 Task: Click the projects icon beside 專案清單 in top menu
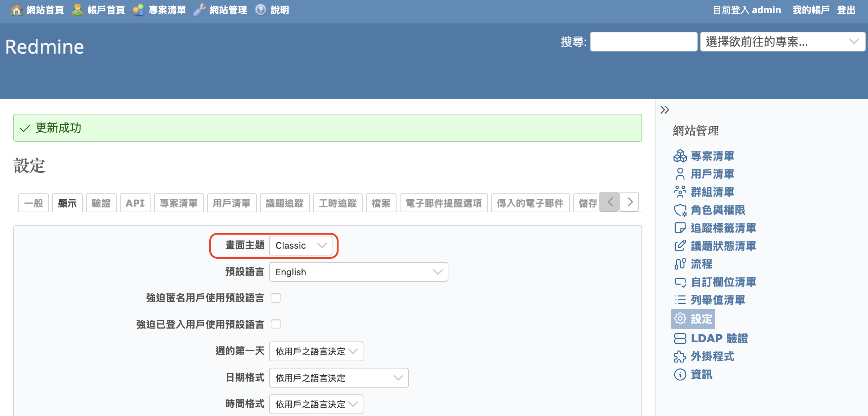(138, 10)
